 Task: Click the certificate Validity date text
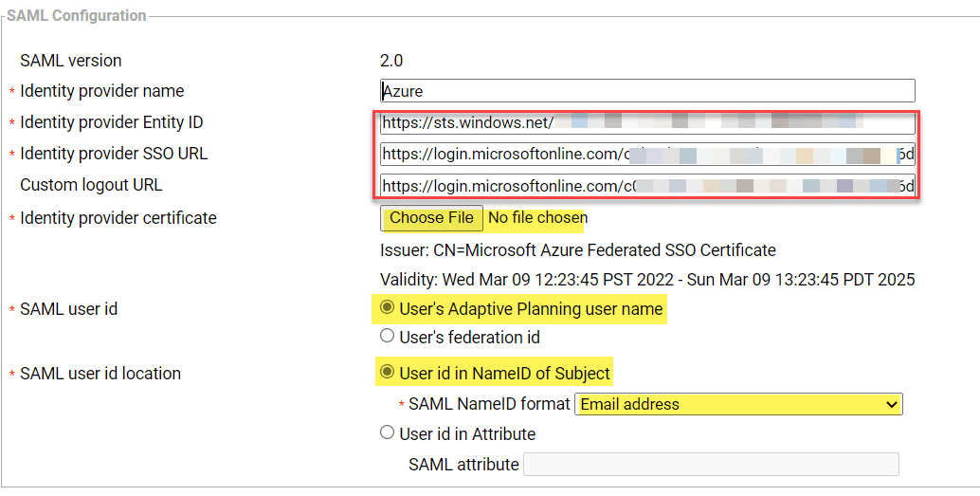(647, 280)
